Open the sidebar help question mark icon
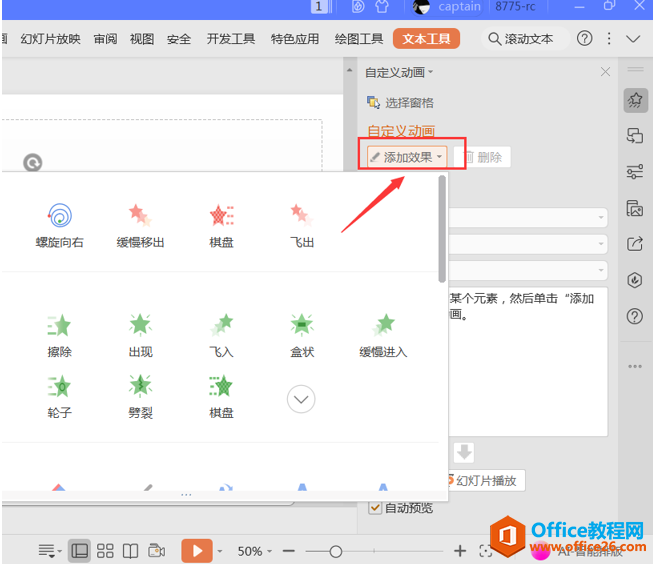Screen dimensions: 653x564 click(635, 317)
